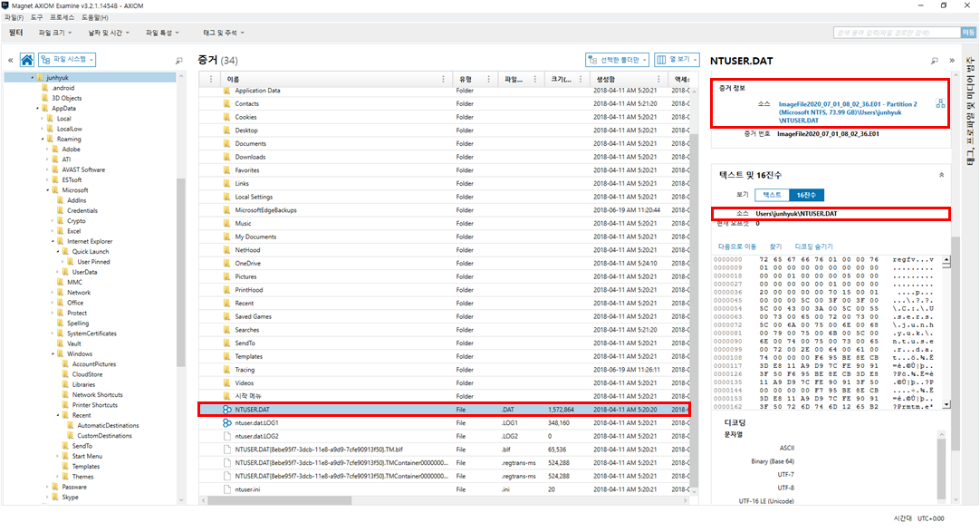Open the 도구 menu

(x=36, y=17)
